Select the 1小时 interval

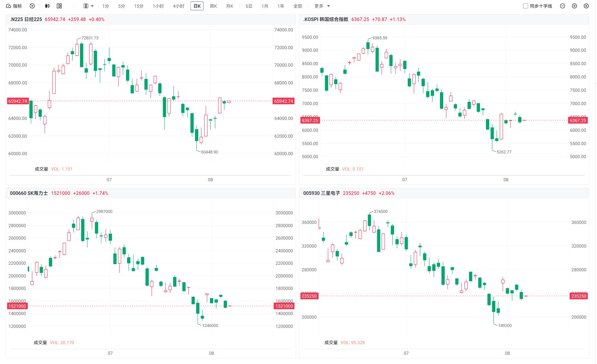pos(158,6)
